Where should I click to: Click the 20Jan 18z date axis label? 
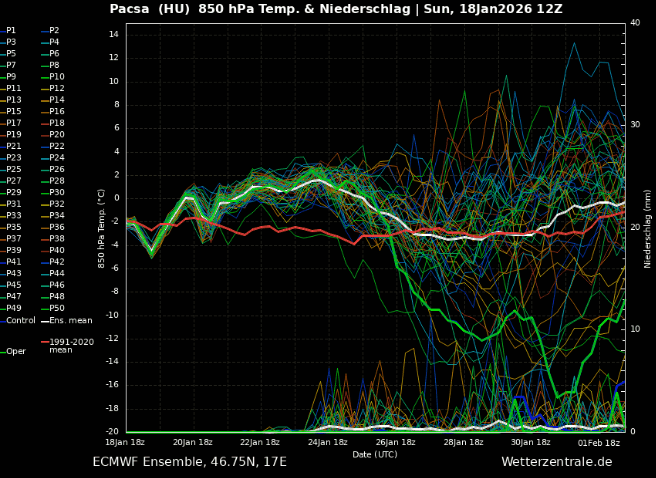click(192, 442)
